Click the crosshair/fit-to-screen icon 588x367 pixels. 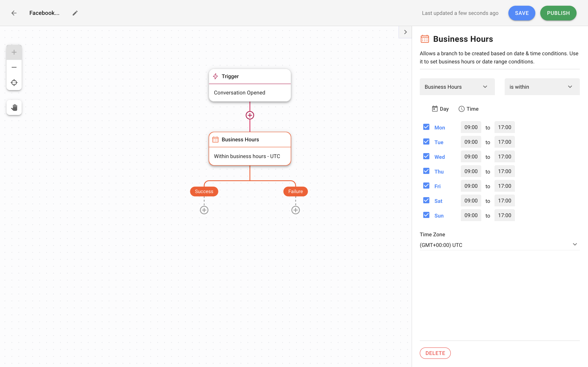(14, 82)
